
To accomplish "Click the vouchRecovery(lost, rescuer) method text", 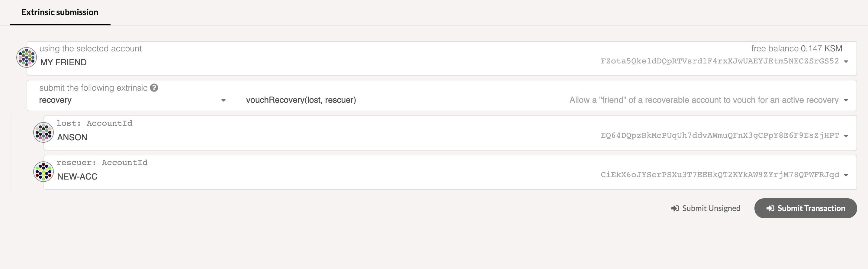I will coord(301,100).
